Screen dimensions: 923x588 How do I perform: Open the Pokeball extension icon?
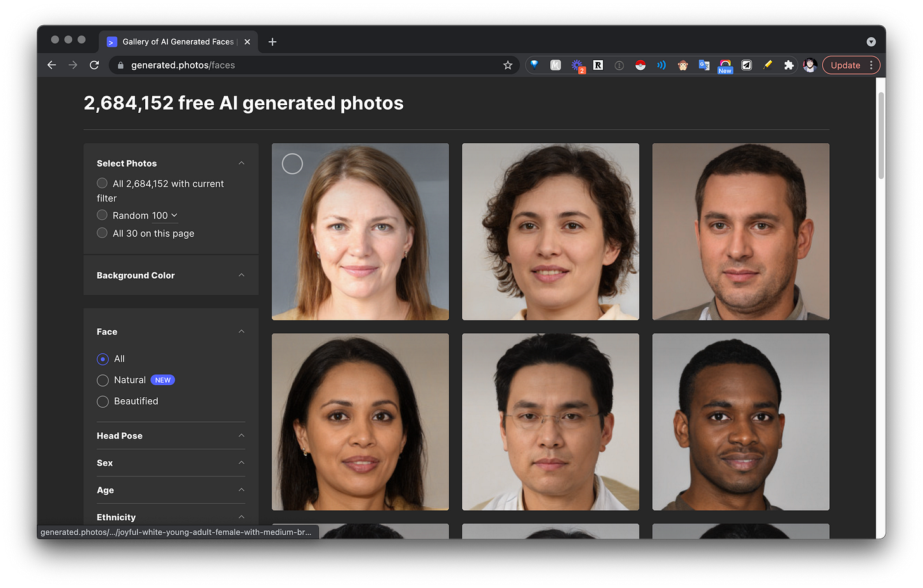(640, 65)
